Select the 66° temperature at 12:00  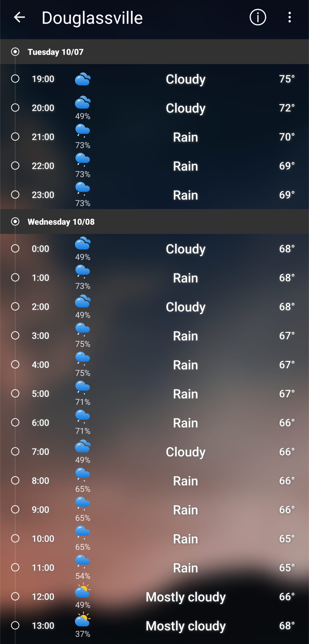pyautogui.click(x=287, y=597)
